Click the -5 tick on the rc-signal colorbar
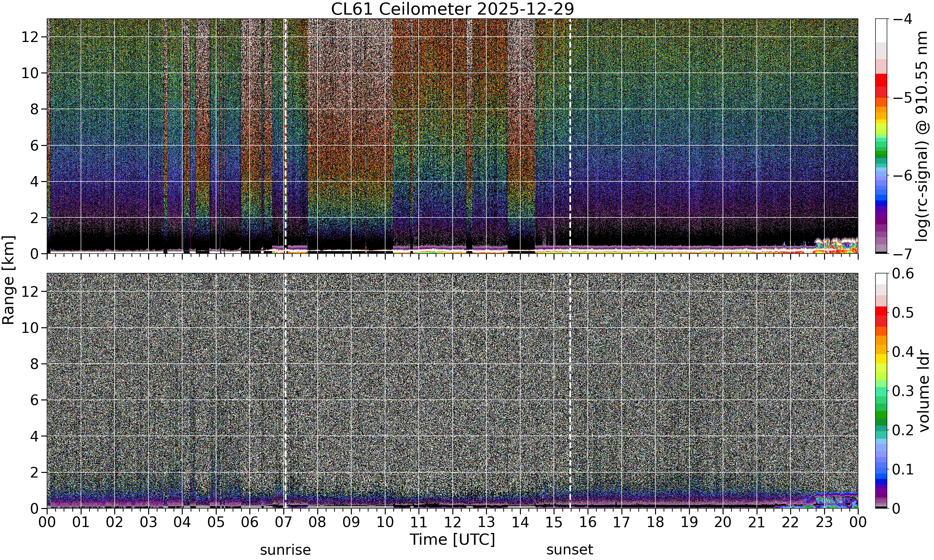The image size is (934, 560). click(902, 97)
